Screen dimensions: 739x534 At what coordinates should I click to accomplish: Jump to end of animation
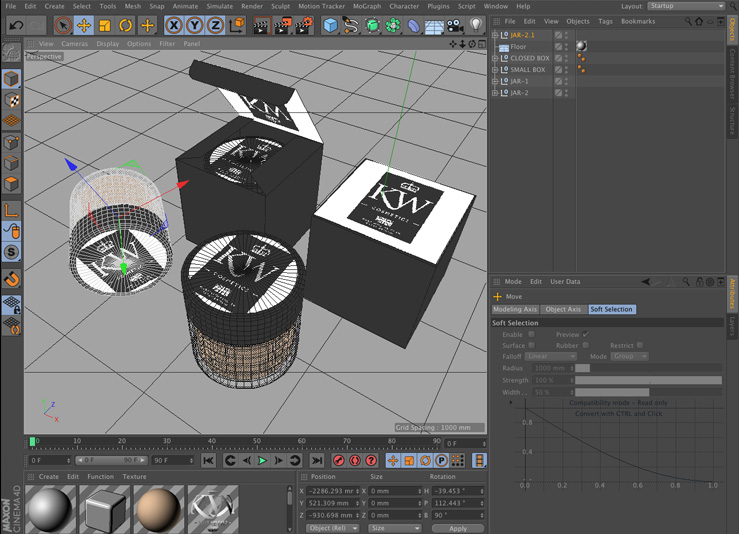317,460
